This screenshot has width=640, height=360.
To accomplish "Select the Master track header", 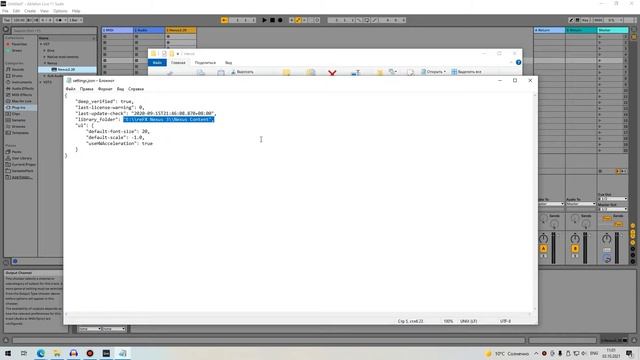I will pos(613,30).
